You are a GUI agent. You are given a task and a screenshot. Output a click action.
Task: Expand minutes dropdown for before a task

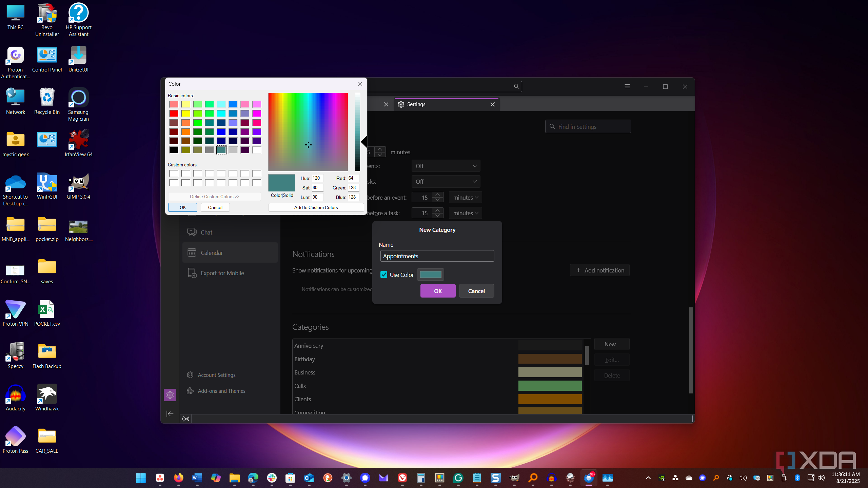tap(466, 213)
